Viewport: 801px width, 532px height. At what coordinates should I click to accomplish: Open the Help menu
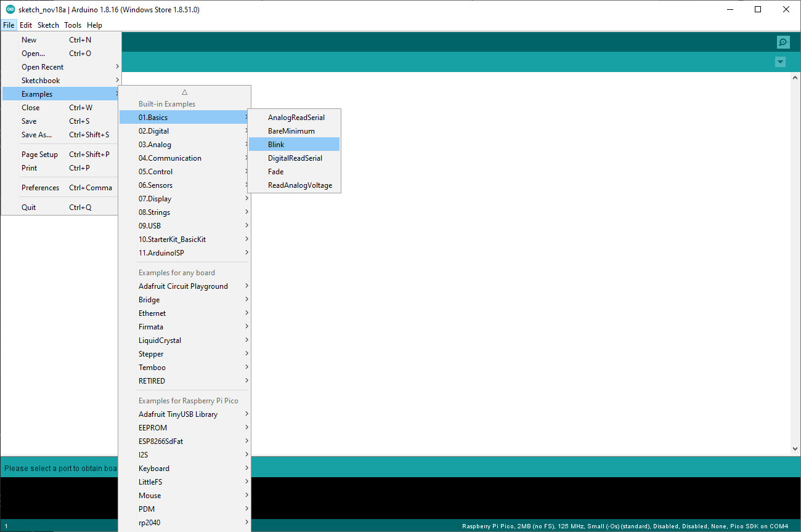point(94,25)
